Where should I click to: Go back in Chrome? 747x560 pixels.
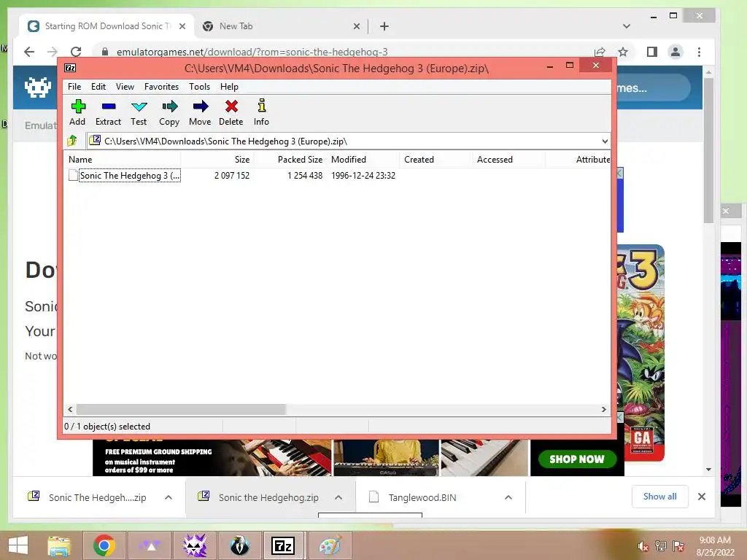click(29, 52)
